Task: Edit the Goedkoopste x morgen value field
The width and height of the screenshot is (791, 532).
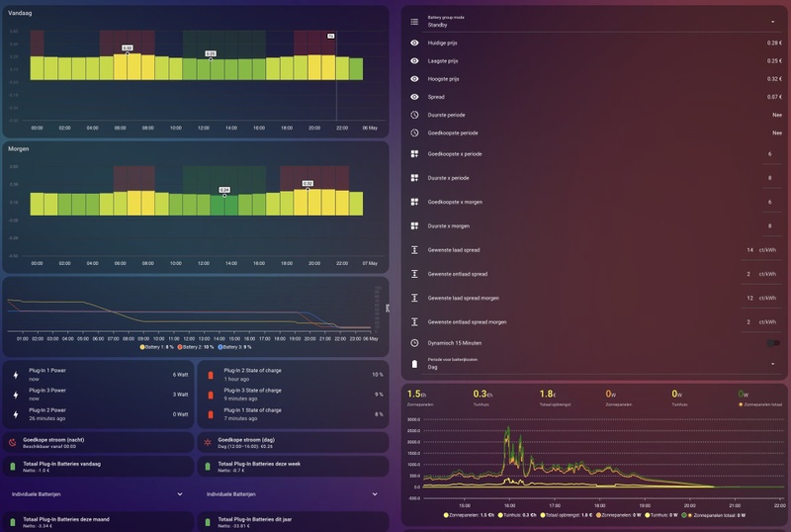Action: [x=770, y=202]
